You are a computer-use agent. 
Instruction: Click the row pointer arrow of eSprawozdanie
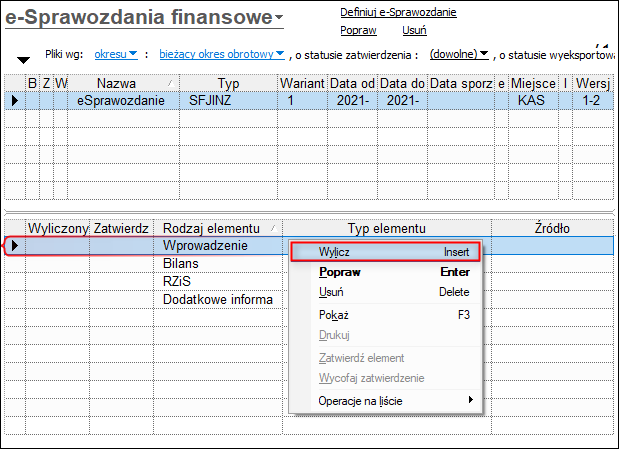(x=15, y=100)
